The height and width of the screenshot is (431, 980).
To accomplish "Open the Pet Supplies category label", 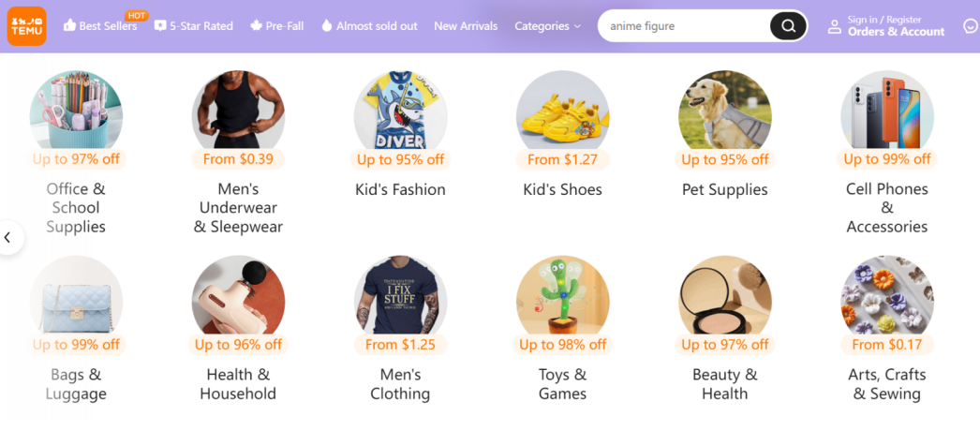I will click(x=724, y=189).
